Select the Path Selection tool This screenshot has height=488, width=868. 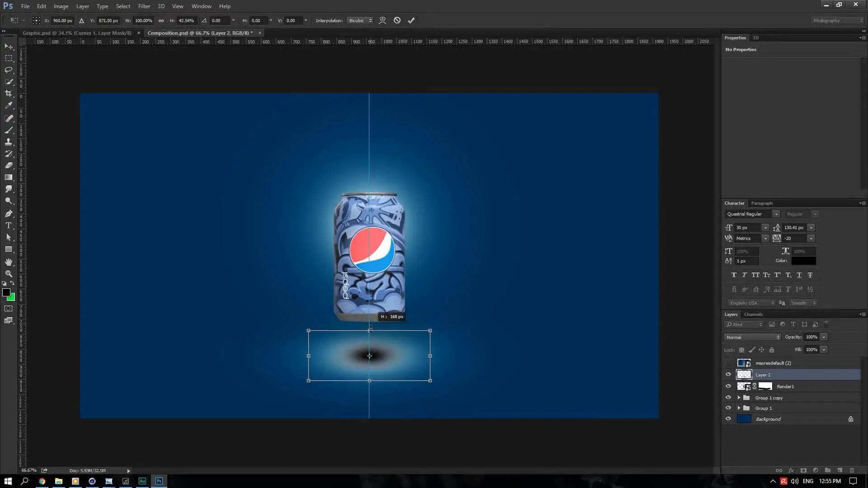(9, 237)
